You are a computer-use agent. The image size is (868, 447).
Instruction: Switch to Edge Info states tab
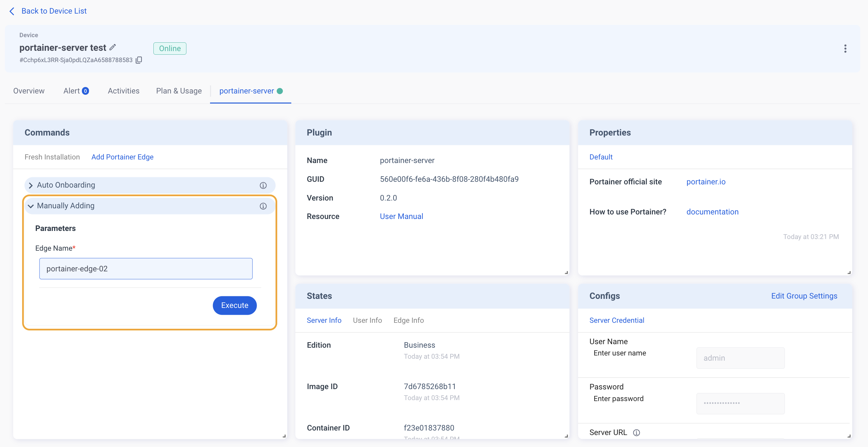[408, 320]
